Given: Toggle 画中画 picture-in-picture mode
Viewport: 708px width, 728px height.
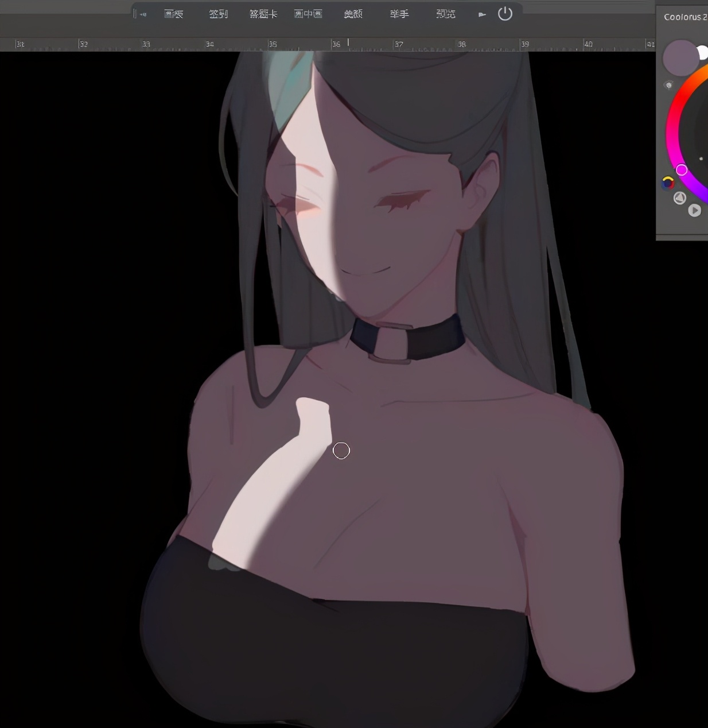Looking at the screenshot, I should point(308,14).
